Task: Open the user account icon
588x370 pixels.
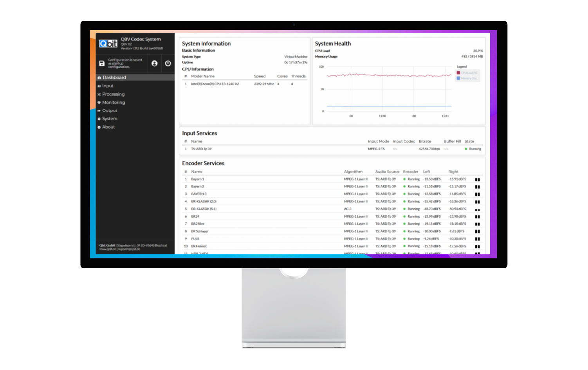Action: point(154,63)
